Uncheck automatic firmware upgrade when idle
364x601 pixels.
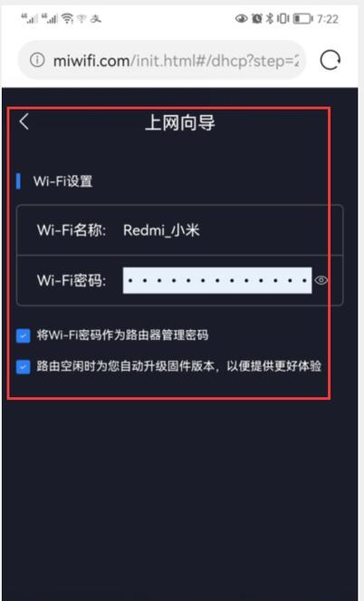(x=24, y=367)
